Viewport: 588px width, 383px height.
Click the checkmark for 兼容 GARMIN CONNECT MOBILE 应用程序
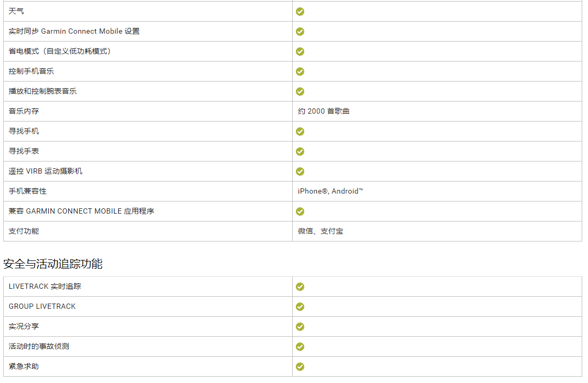[300, 211]
